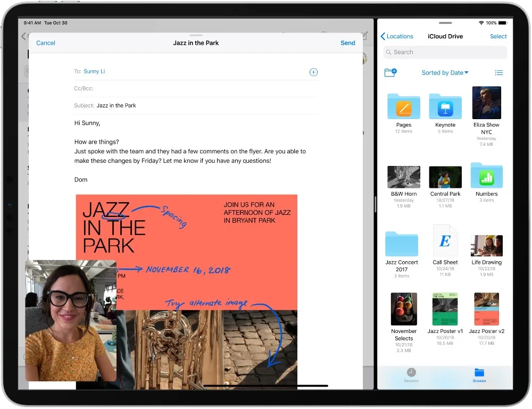Open the Eliza Show NYC file thumbnail
This screenshot has height=409, width=532.
(x=487, y=103)
